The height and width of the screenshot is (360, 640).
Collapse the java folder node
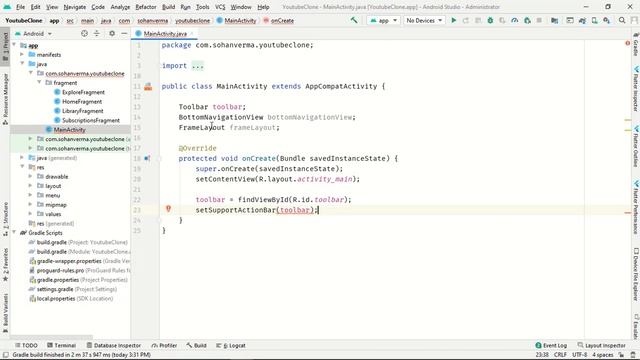22,64
